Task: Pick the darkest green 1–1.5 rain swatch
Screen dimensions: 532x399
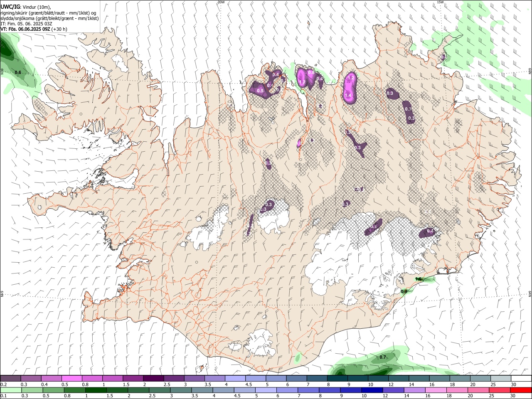Action: coord(96,390)
